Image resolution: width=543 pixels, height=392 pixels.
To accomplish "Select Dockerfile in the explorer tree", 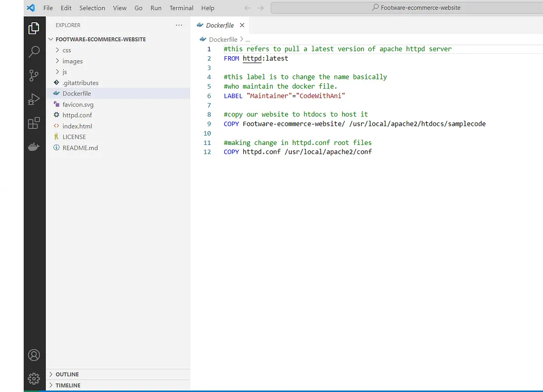I will click(x=118, y=93).
